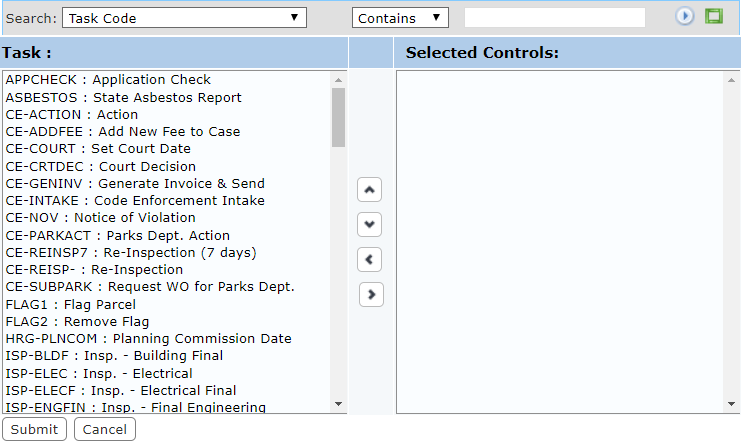
Task: Submit the selected controls
Action: 34,429
